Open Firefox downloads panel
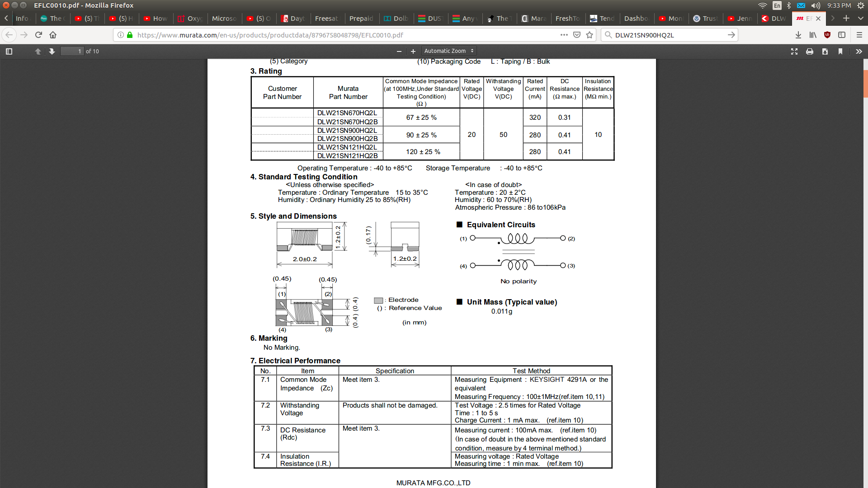868x488 pixels. point(798,35)
